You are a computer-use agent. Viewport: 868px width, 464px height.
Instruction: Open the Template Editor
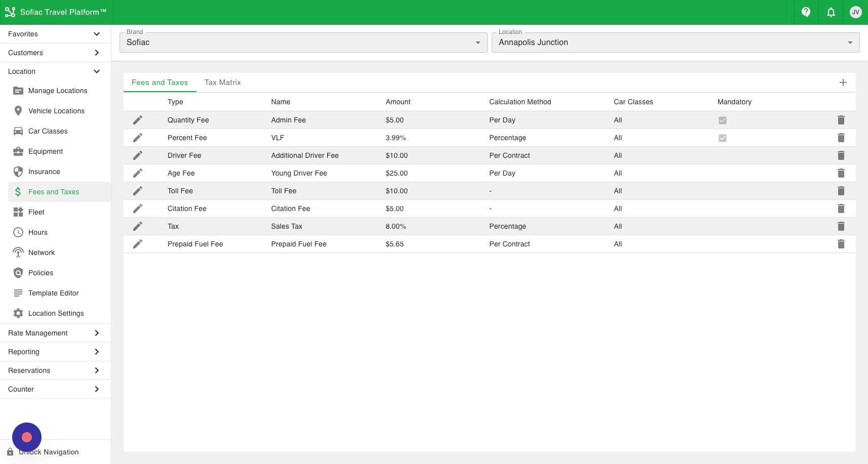click(53, 293)
